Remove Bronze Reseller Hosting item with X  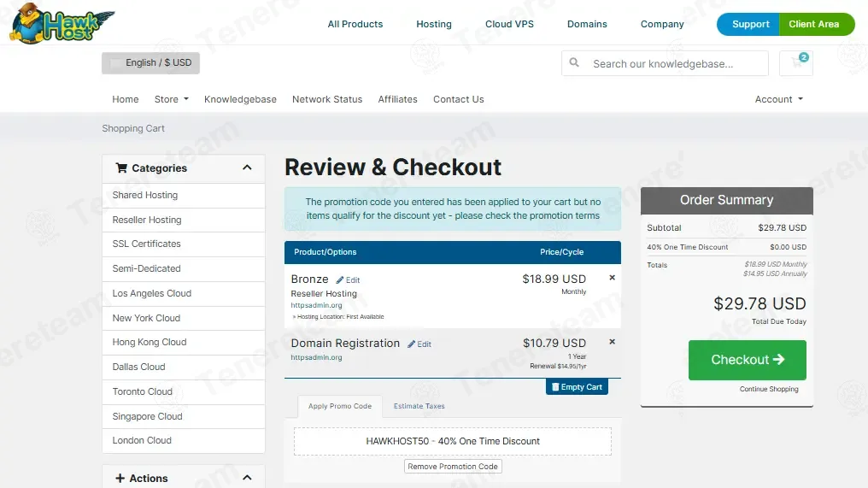(x=613, y=278)
